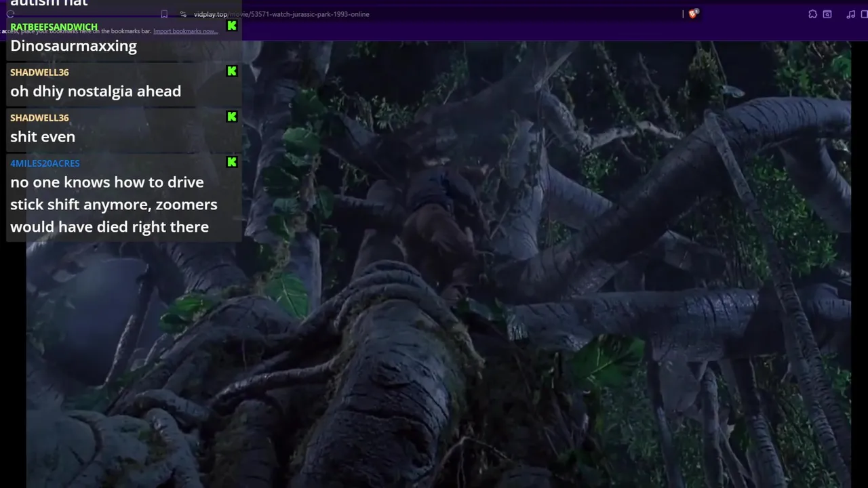Viewport: 868px width, 488px height.
Task: Click the 'Import bookmarks now...' link
Action: pos(185,31)
